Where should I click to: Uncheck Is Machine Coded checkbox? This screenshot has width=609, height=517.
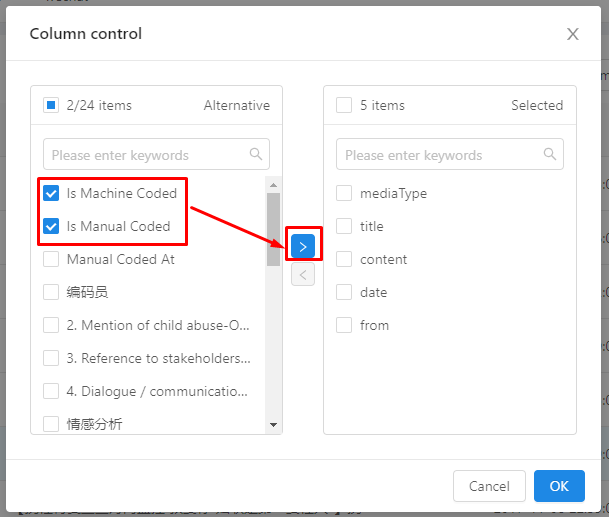[x=51, y=193]
